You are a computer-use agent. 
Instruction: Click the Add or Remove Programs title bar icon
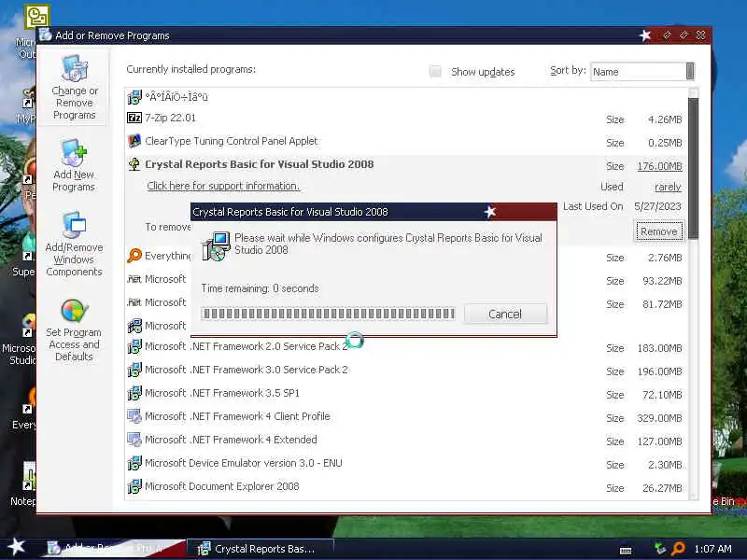(45, 35)
